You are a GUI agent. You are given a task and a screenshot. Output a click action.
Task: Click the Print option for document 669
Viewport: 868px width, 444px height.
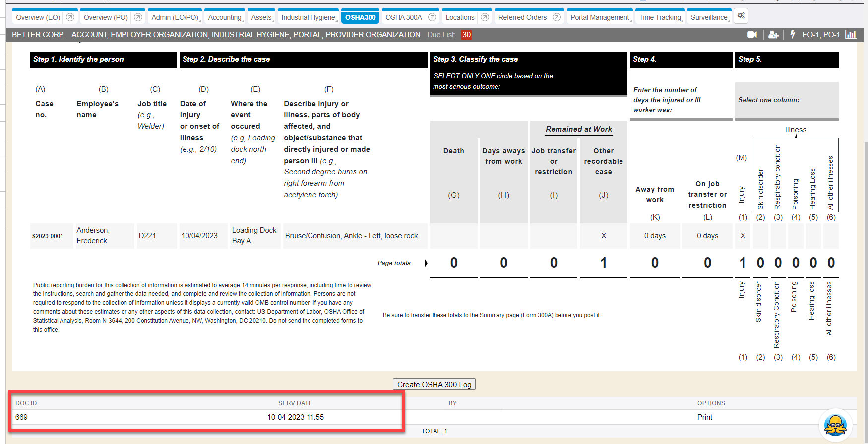704,417
